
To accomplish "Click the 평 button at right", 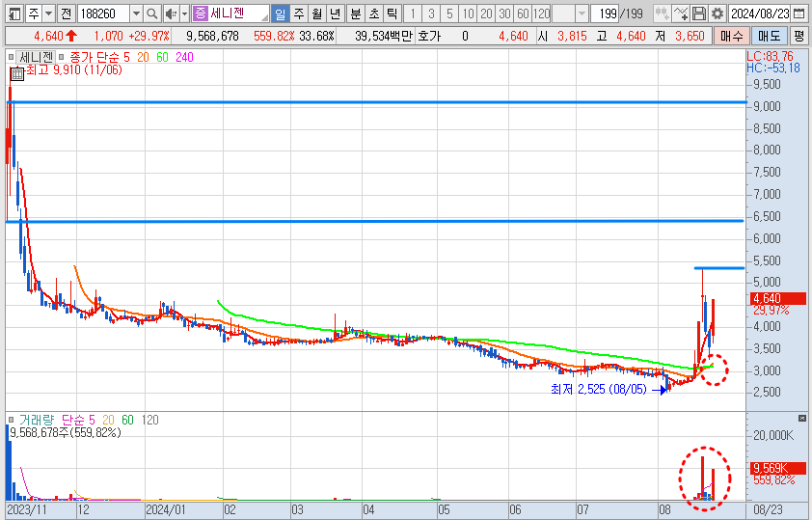I will pos(798,36).
